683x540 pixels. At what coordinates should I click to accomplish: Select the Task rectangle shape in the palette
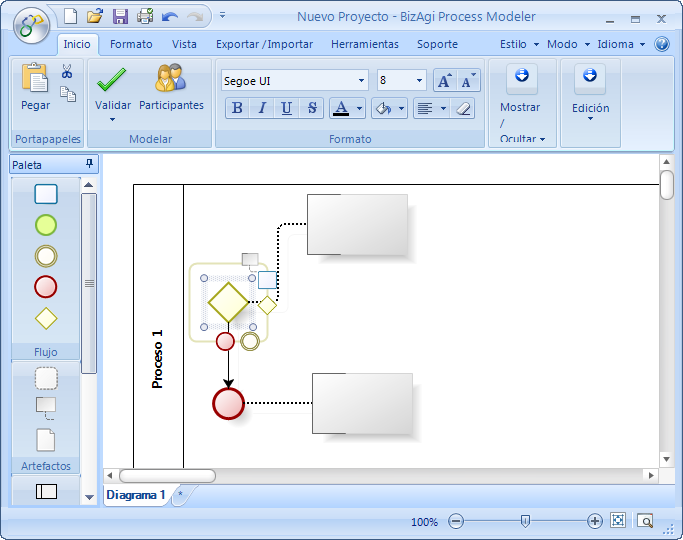46,194
